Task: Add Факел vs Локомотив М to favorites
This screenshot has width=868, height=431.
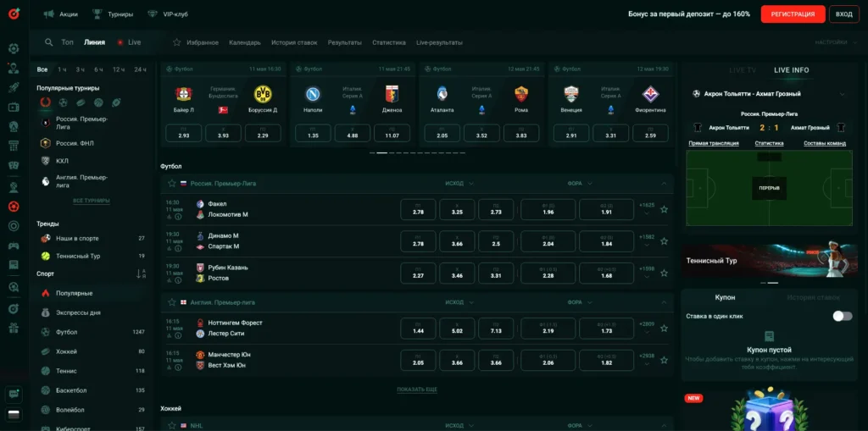Action: (x=664, y=210)
